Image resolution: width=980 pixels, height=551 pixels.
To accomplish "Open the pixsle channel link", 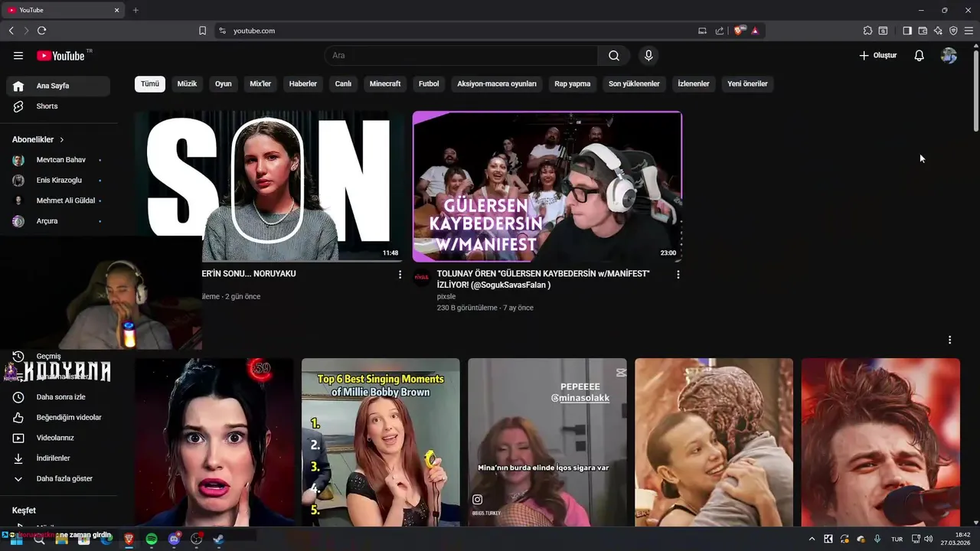I will tap(446, 296).
